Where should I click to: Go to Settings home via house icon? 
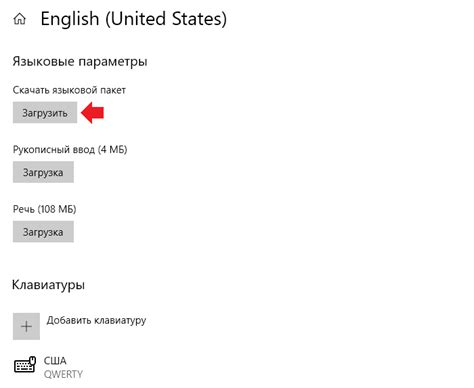(x=19, y=19)
